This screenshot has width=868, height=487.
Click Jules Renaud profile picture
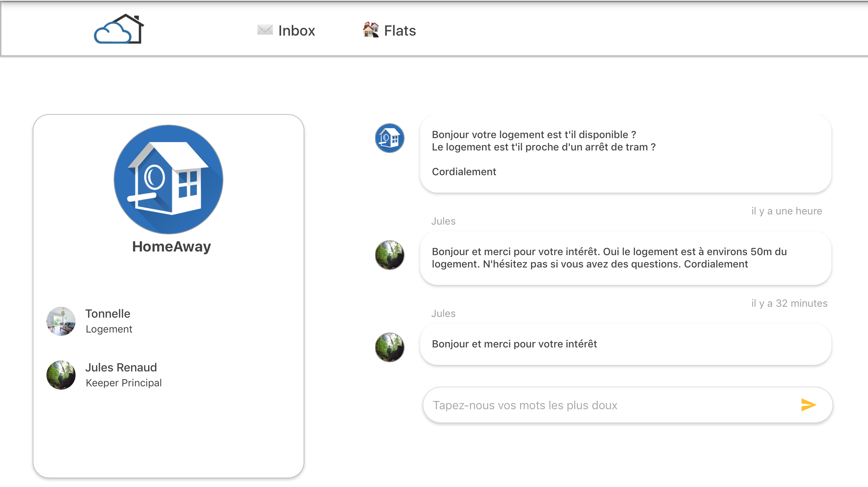point(61,375)
